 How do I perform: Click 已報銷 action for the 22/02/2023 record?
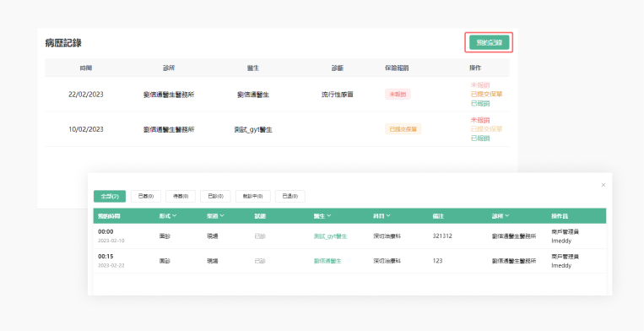click(x=480, y=104)
